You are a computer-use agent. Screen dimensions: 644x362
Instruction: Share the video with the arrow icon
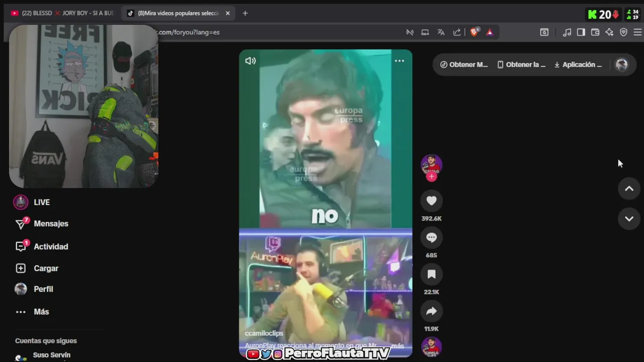tap(431, 311)
